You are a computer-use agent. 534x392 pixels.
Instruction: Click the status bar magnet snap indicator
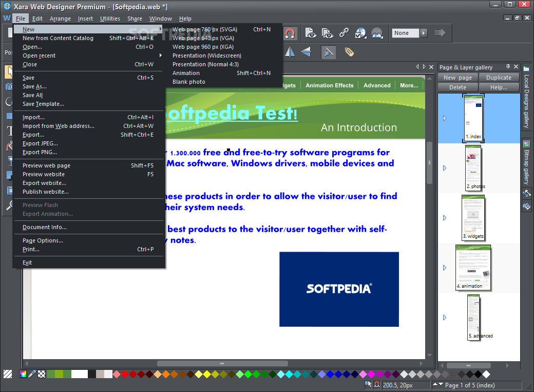(x=377, y=385)
